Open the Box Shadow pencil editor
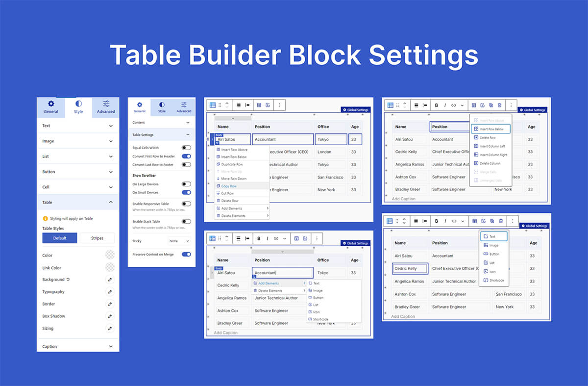 coord(110,316)
